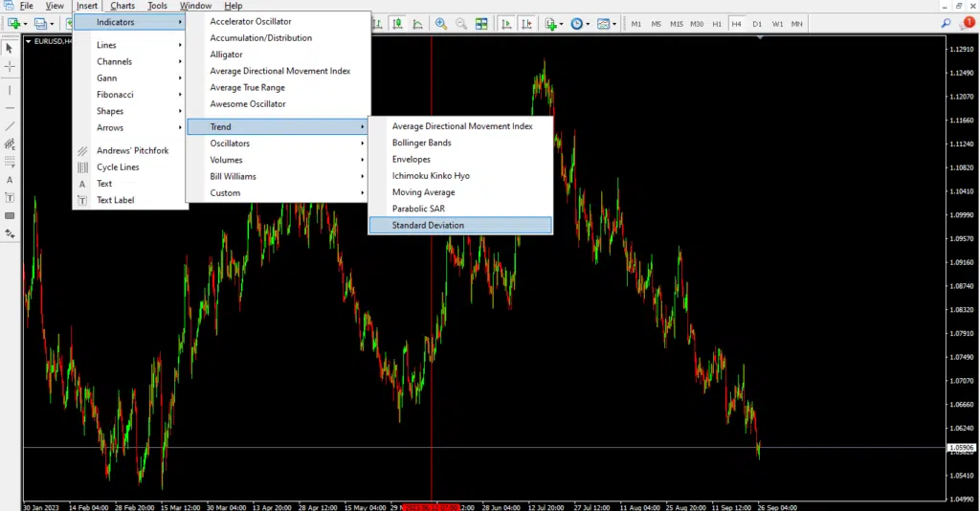Pick the horizontal line drawing tool
The image size is (980, 511).
tap(10, 108)
